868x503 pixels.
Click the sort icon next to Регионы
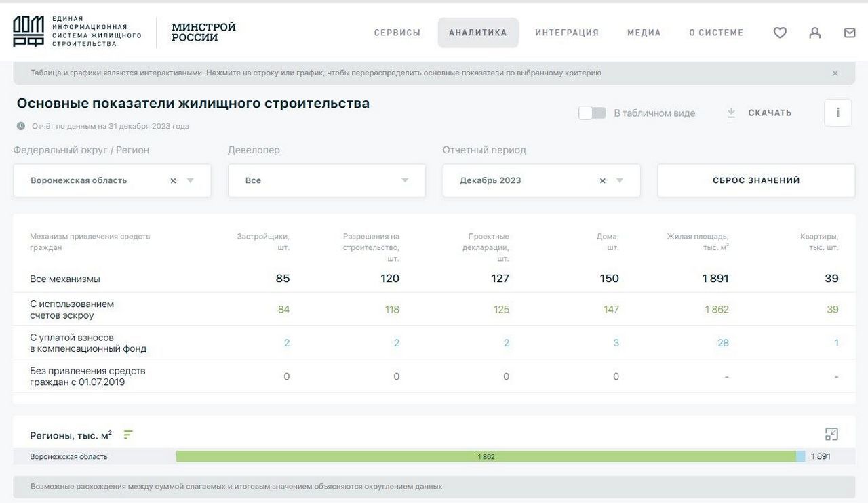click(x=128, y=435)
